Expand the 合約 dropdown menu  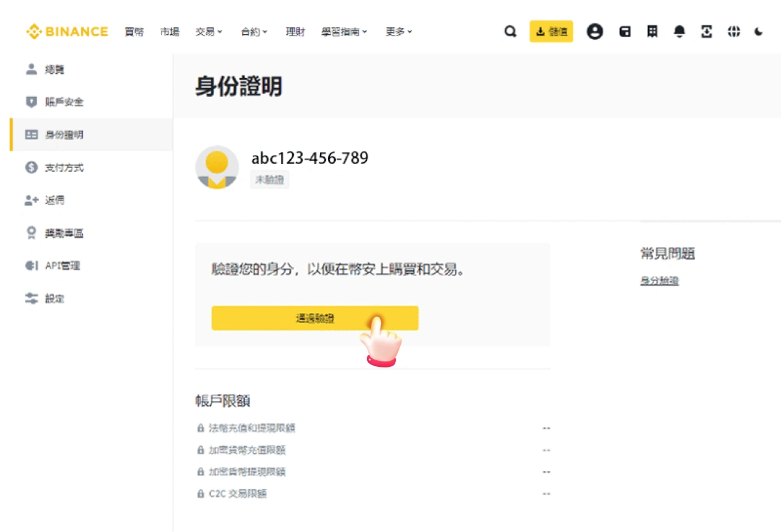[254, 32]
